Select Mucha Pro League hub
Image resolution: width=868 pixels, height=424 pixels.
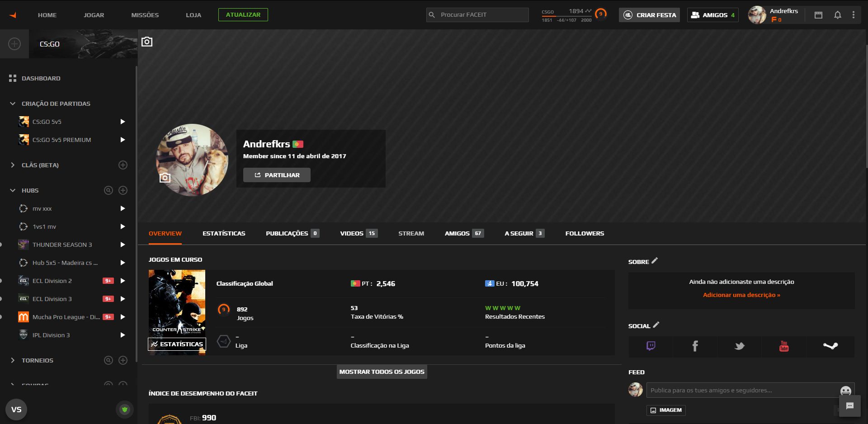(66, 317)
